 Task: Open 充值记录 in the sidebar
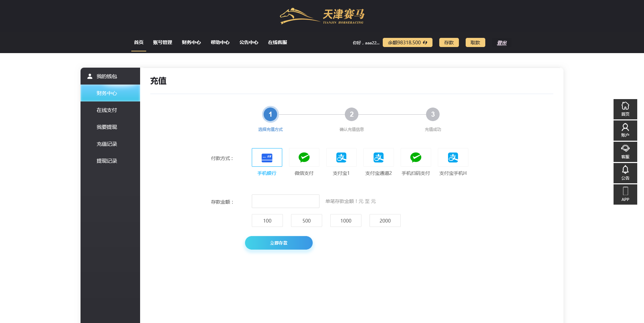coord(106,144)
